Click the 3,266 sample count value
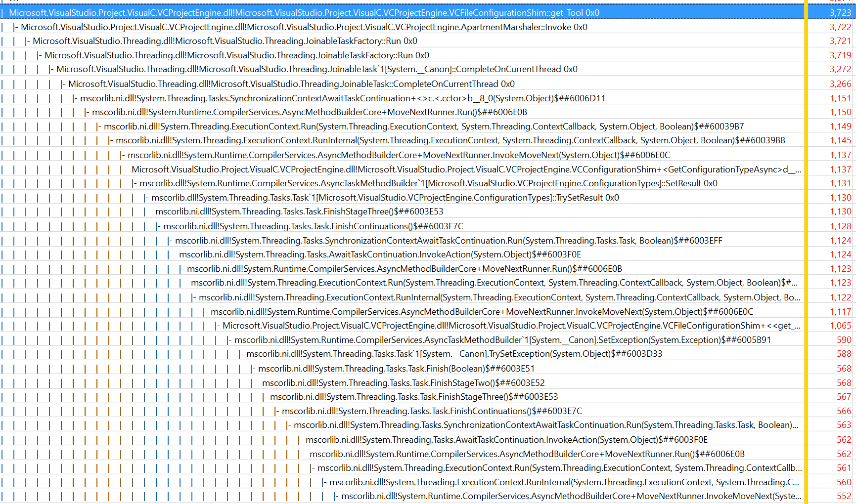 841,84
